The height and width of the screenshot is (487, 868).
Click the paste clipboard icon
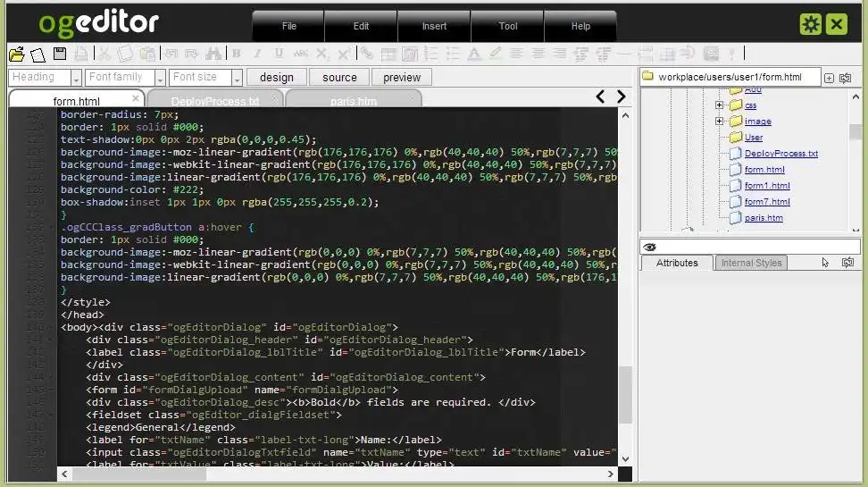click(x=147, y=54)
